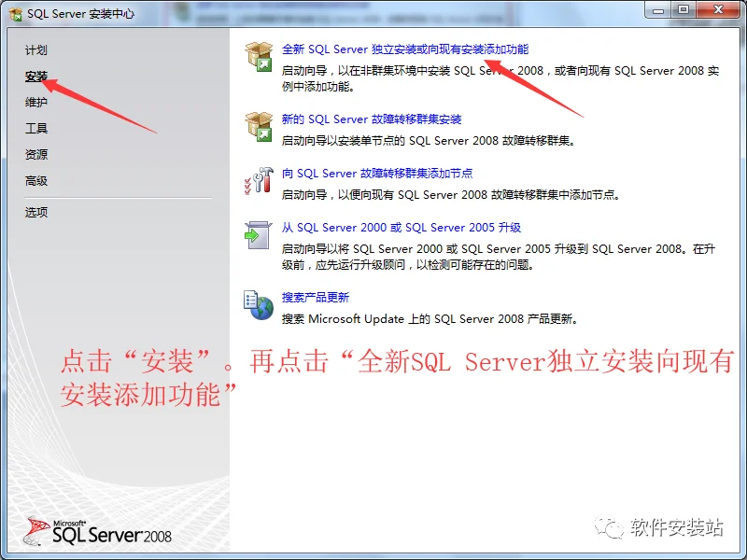Click the tools icon beside 添加节点
The image size is (747, 560).
click(x=259, y=180)
